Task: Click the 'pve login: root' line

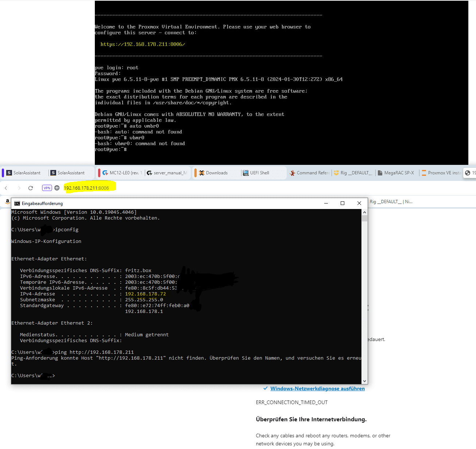Action: [x=117, y=68]
